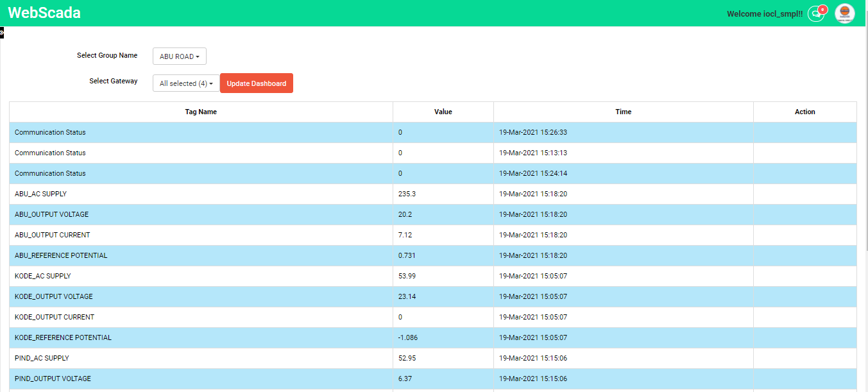
Task: Click Communication Status timestamp 15:26:33
Action: pyautogui.click(x=532, y=132)
